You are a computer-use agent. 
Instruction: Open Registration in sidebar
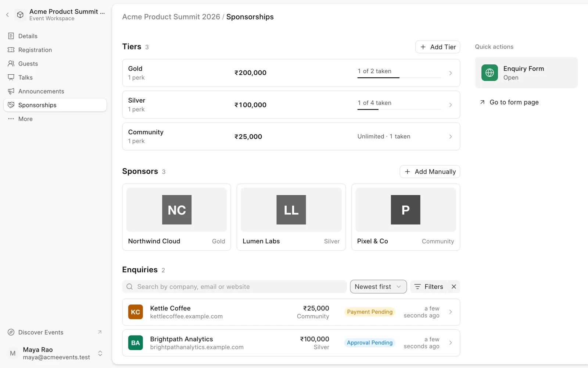point(55,50)
